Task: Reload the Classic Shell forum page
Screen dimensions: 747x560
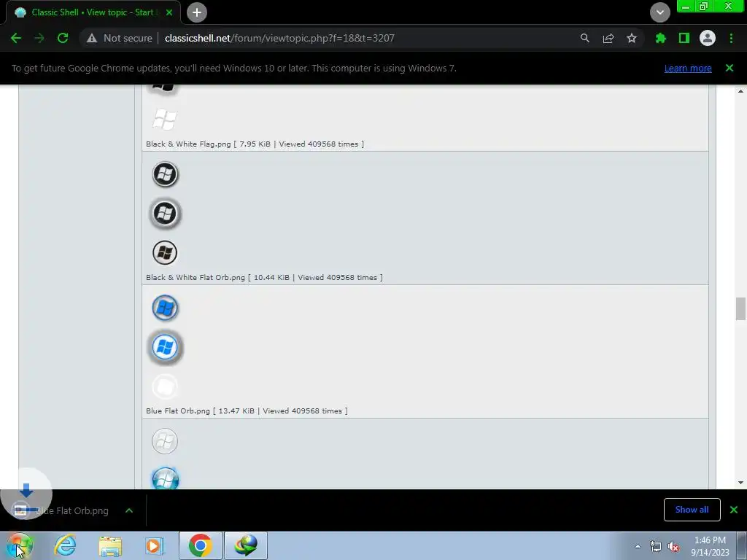Action: (63, 38)
